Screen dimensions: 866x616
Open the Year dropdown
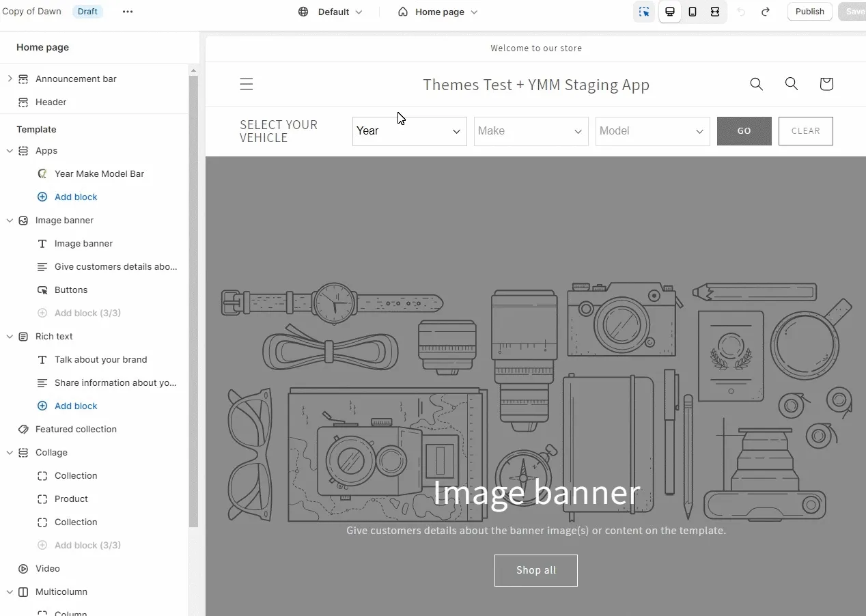click(x=409, y=131)
